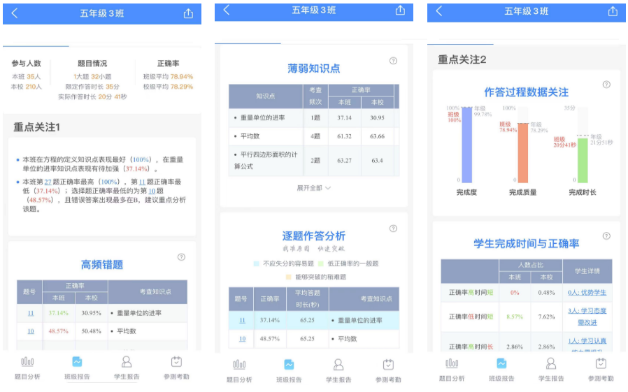Image resolution: width=628 pixels, height=392 pixels.
Task: Open help icon beside 薄弱知识点
Action: click(x=393, y=61)
